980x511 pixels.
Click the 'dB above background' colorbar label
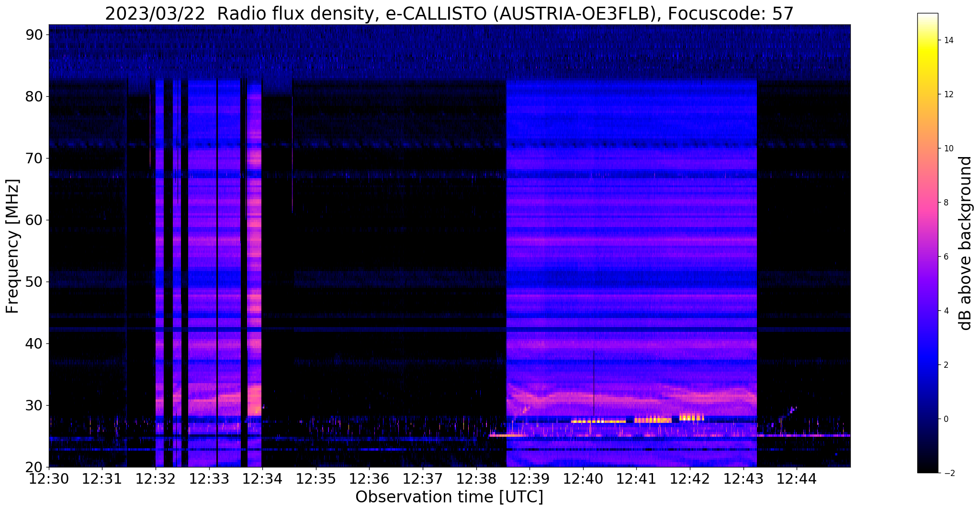[965, 243]
